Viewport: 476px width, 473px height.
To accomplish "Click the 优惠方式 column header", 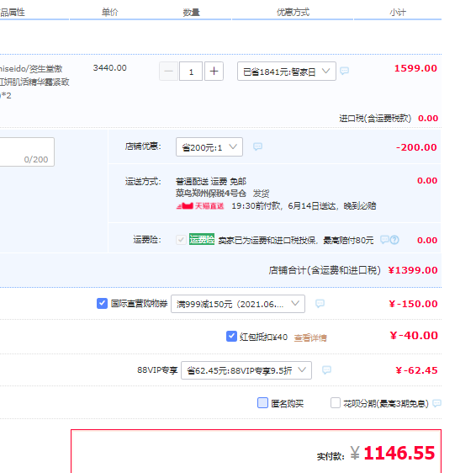I will click(x=293, y=12).
